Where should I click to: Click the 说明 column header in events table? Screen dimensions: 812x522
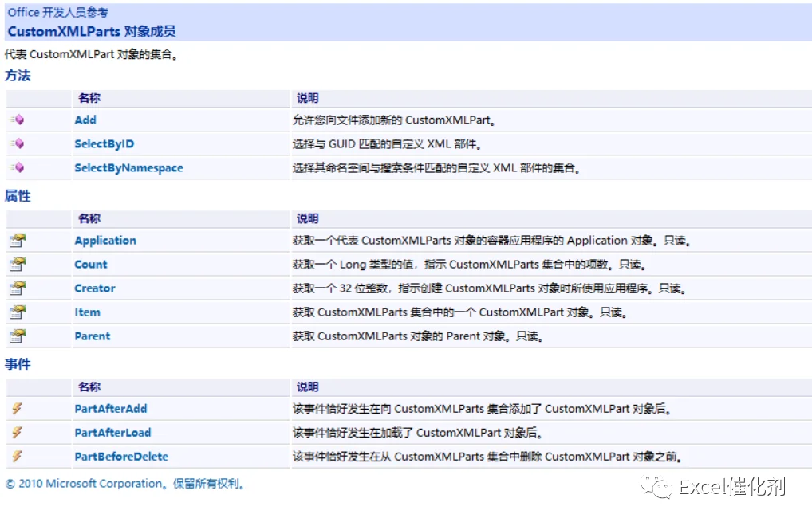click(308, 387)
